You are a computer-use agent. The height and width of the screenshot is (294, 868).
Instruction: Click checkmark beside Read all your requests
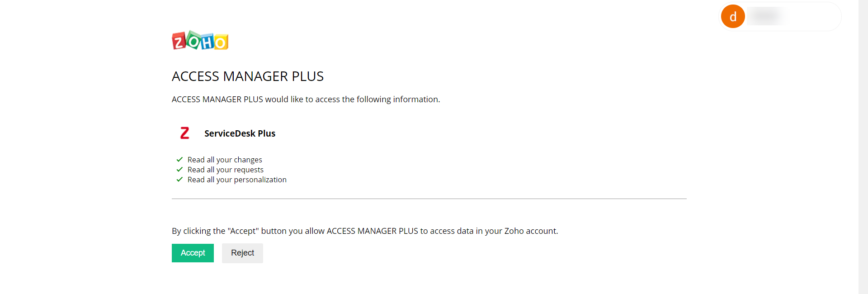179,170
